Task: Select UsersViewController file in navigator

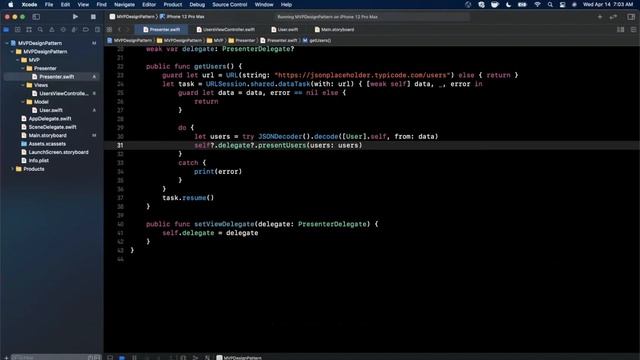Action: [51, 93]
